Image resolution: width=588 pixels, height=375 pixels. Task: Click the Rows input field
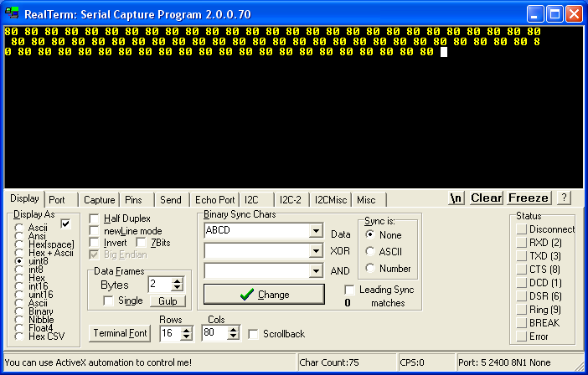click(x=171, y=333)
